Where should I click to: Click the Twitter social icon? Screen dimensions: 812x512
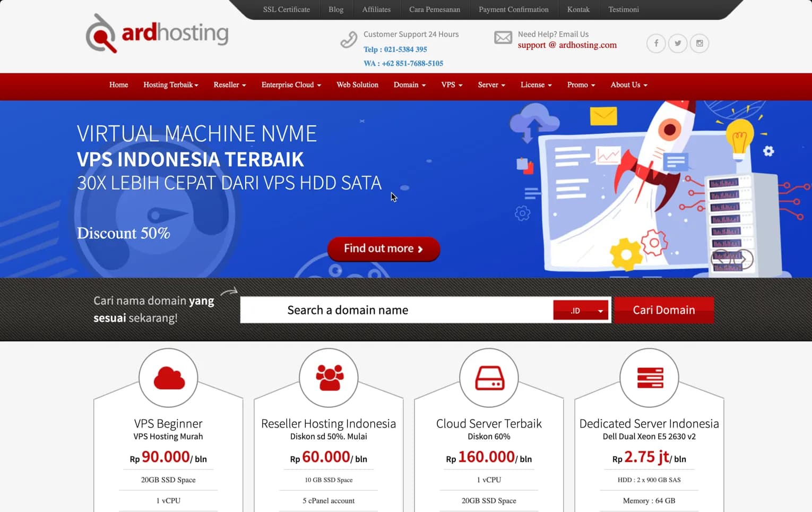click(678, 44)
